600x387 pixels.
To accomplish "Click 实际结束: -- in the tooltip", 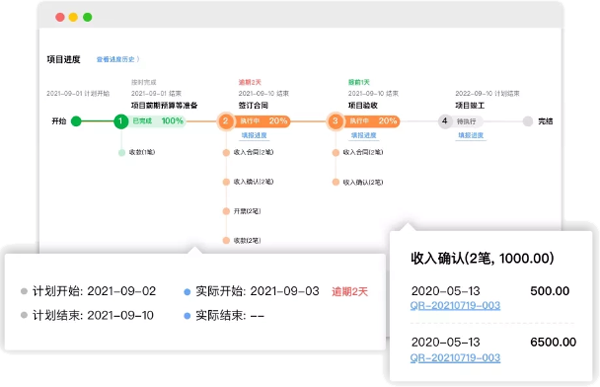I will [x=230, y=315].
